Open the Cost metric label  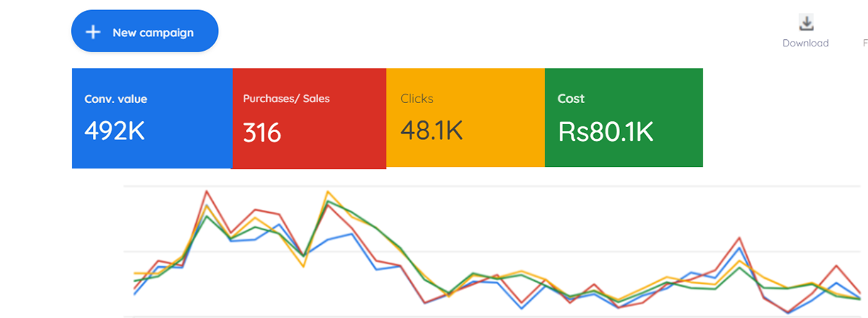(571, 99)
